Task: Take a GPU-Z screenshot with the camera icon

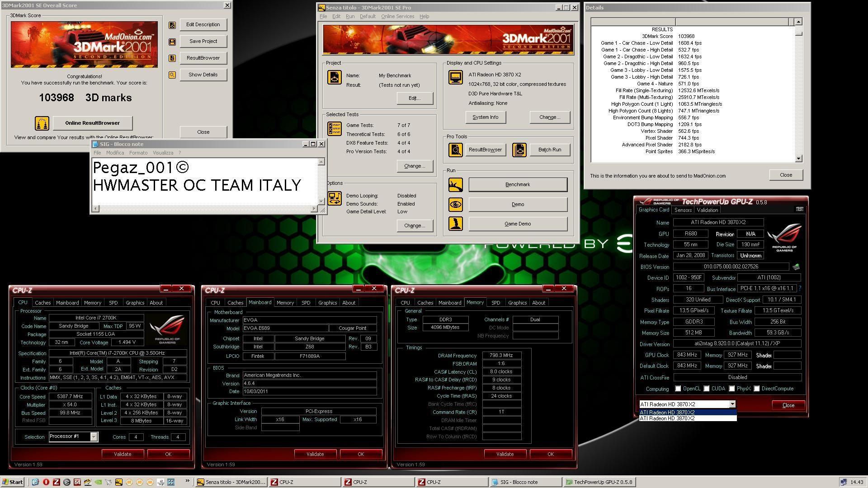Action: [x=799, y=209]
